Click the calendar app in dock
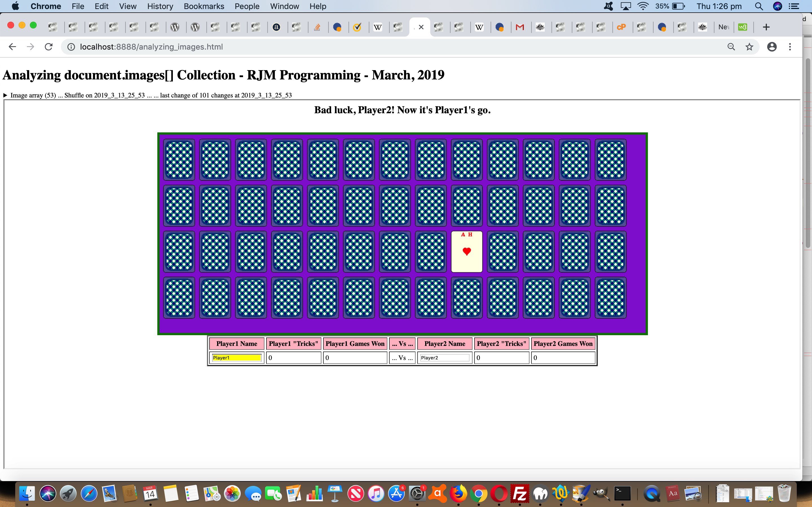 pos(150,493)
